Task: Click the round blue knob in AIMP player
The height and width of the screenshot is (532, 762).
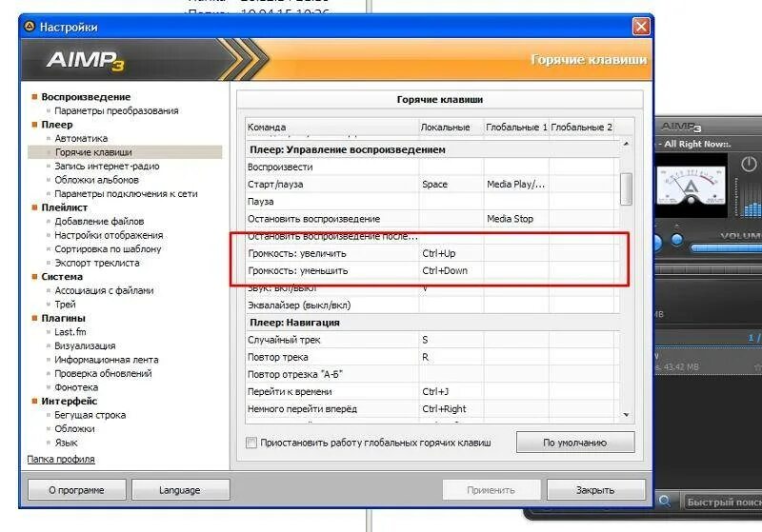Action: coord(676,239)
